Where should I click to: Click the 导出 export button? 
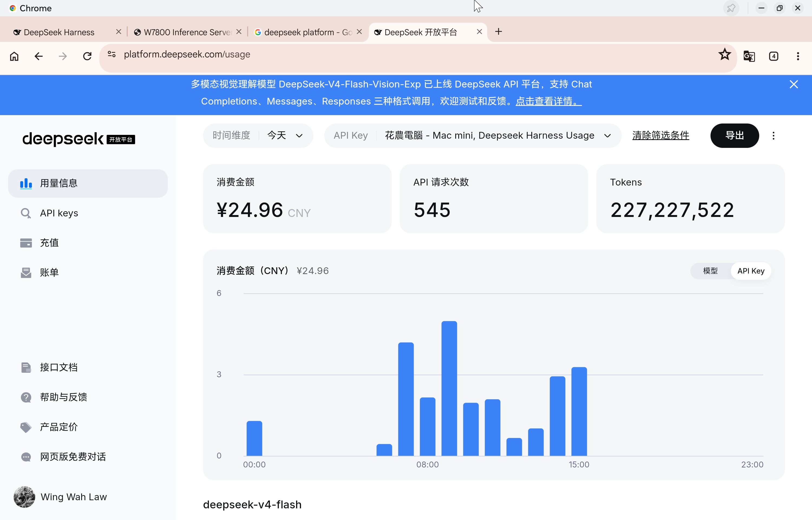(735, 136)
